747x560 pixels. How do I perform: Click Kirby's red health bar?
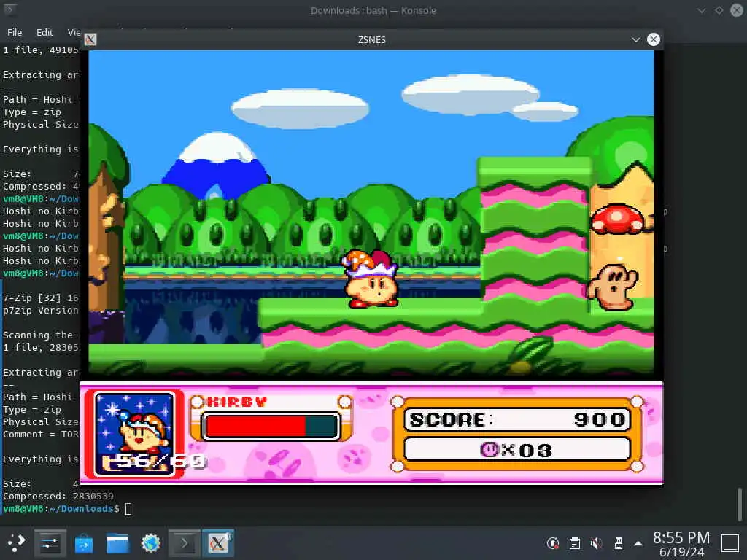(271, 426)
